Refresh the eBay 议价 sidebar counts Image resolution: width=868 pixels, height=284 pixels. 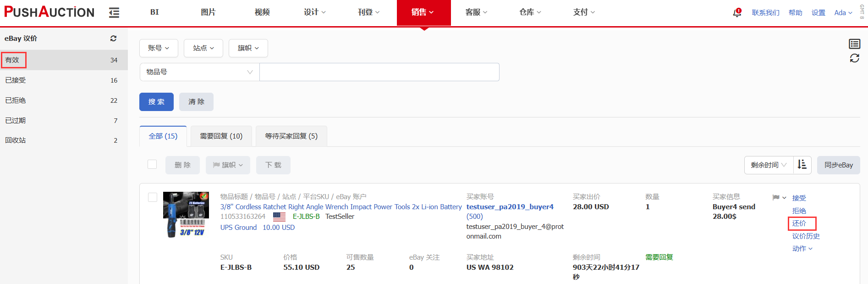(113, 39)
